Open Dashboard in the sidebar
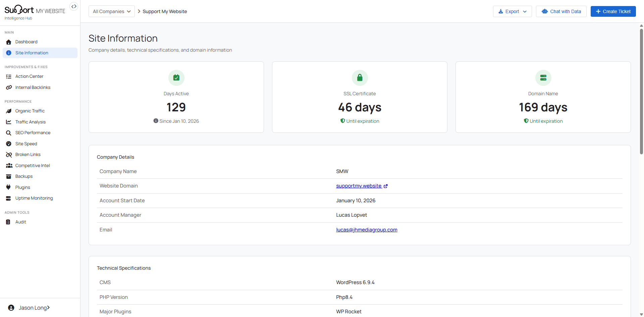Screen dimensions: 644x317 [x=40, y=42]
